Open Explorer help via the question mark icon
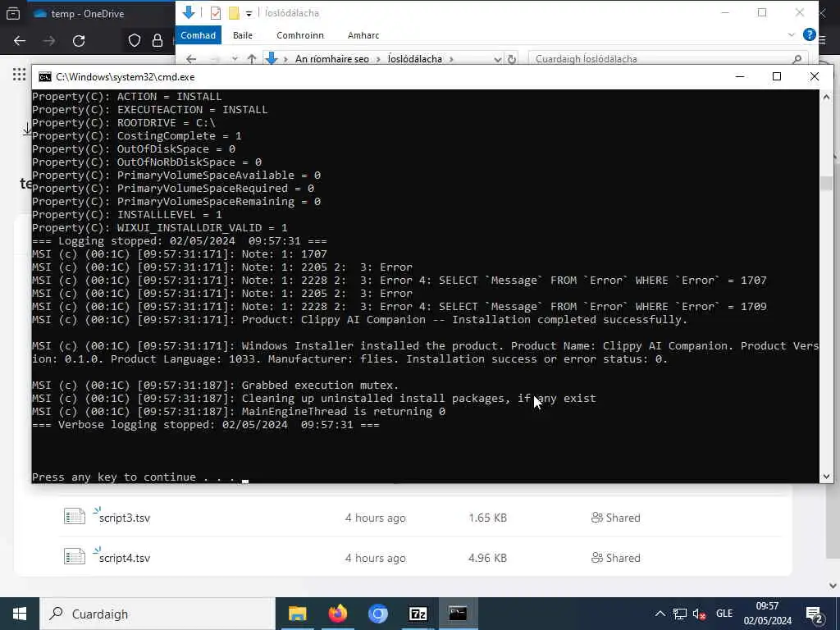The image size is (840, 630). click(x=809, y=34)
